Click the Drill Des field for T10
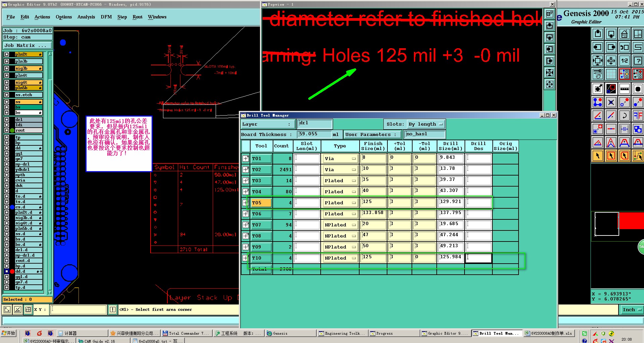Image resolution: width=644 pixels, height=343 pixels. pos(479,258)
